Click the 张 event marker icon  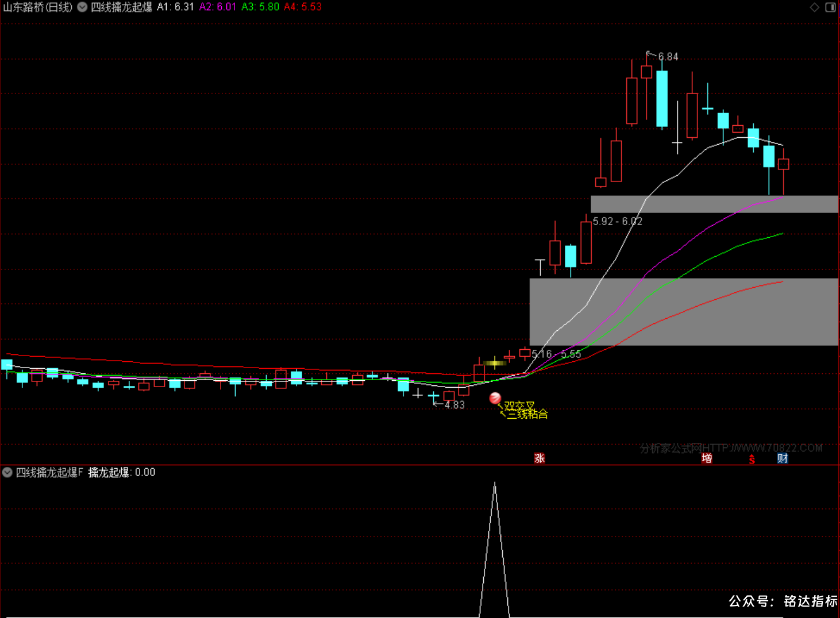click(x=540, y=458)
